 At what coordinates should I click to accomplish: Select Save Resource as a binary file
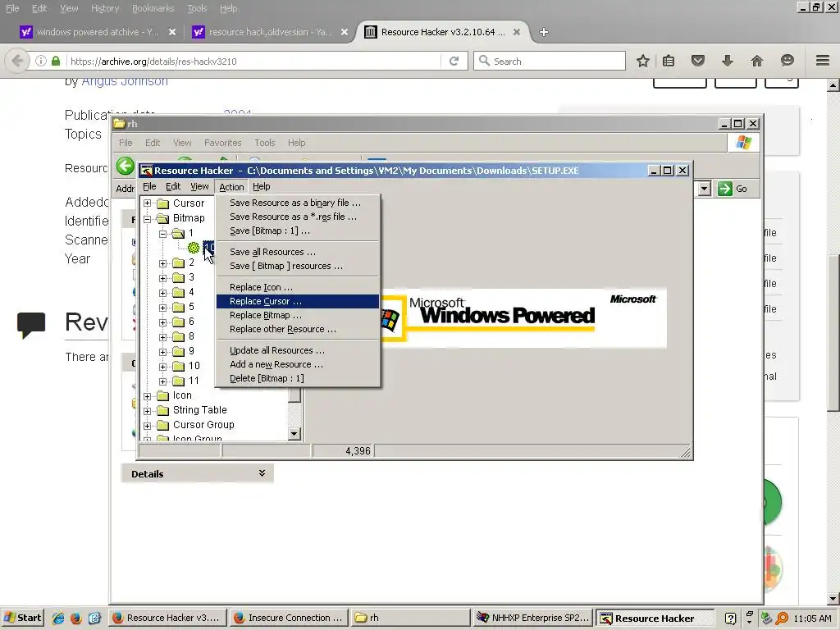coord(297,203)
